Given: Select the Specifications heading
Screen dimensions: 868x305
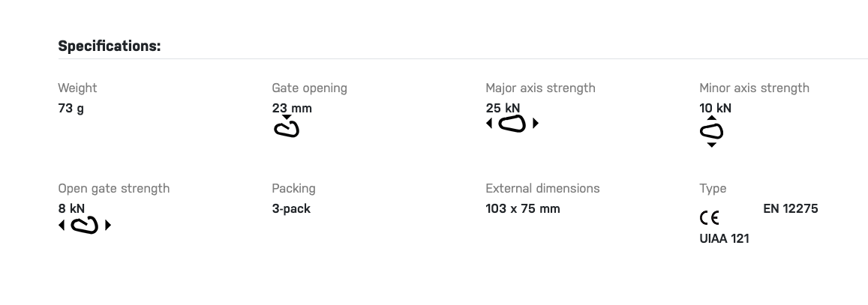Looking at the screenshot, I should point(109,46).
